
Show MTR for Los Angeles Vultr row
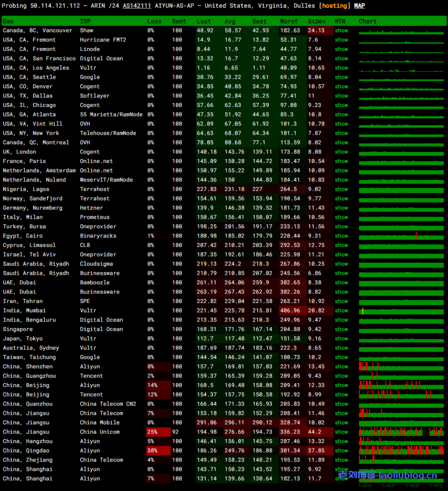(x=341, y=68)
